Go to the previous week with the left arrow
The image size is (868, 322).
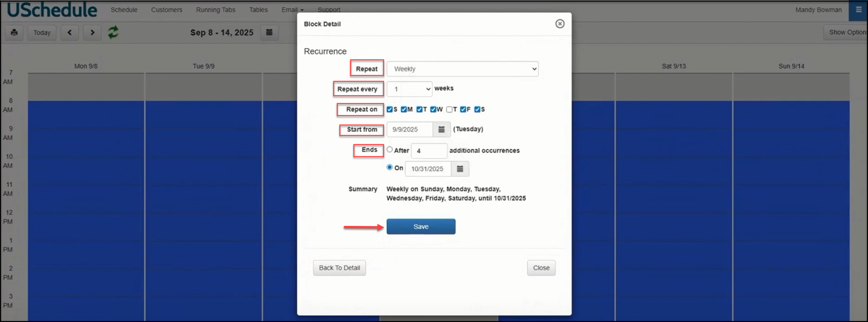click(x=70, y=33)
